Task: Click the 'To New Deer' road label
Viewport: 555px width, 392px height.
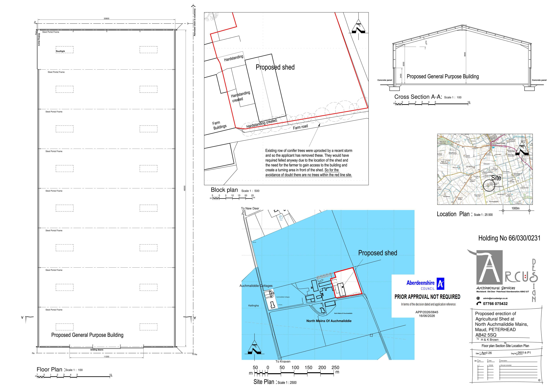Action: (250, 208)
